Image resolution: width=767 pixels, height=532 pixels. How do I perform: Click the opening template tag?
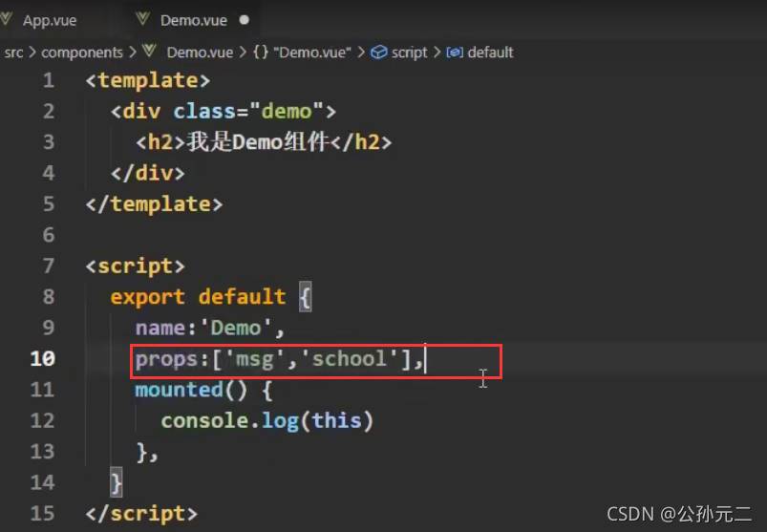click(148, 80)
